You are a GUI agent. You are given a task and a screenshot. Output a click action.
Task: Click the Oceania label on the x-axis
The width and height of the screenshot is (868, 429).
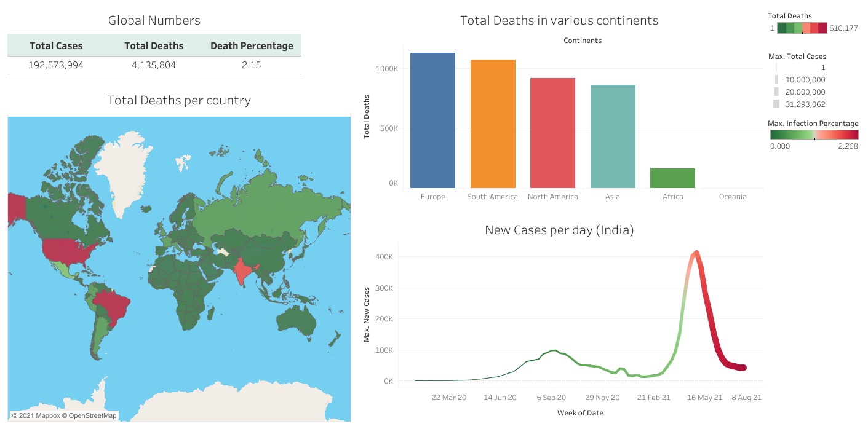click(732, 197)
